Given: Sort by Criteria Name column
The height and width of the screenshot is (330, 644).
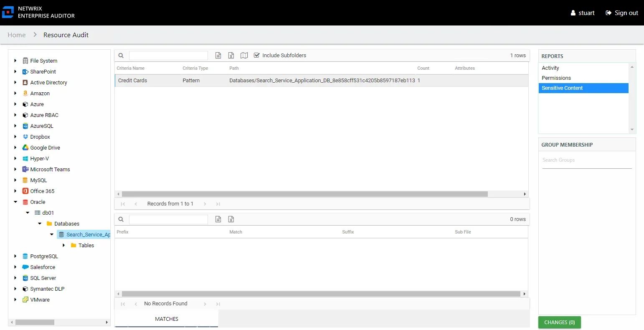Looking at the screenshot, I should [130, 68].
